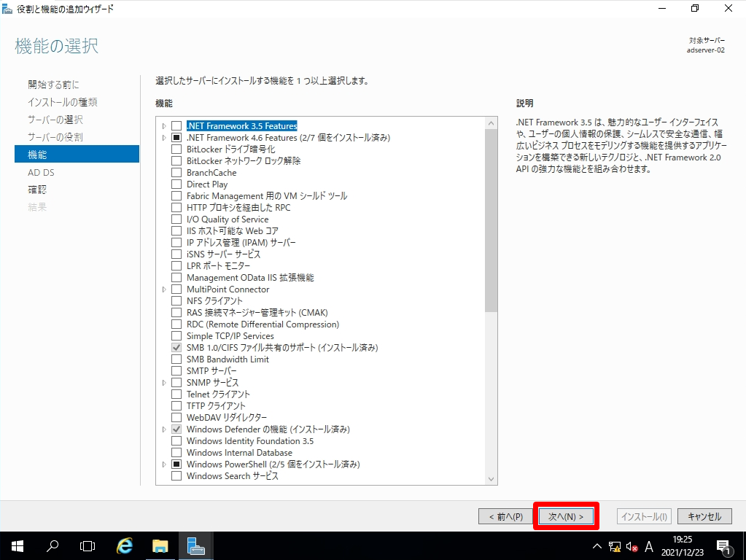Check I/O Quality of Service

[176, 219]
